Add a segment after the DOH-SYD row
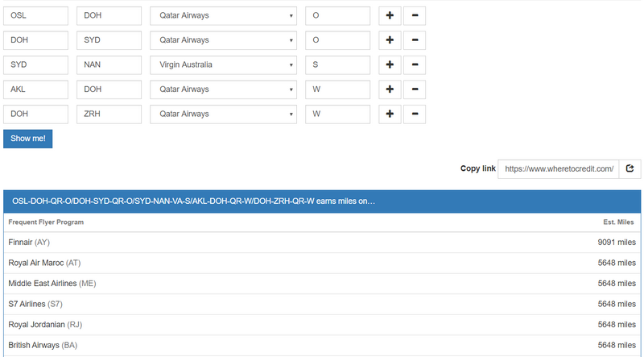The width and height of the screenshot is (644, 357). [390, 40]
